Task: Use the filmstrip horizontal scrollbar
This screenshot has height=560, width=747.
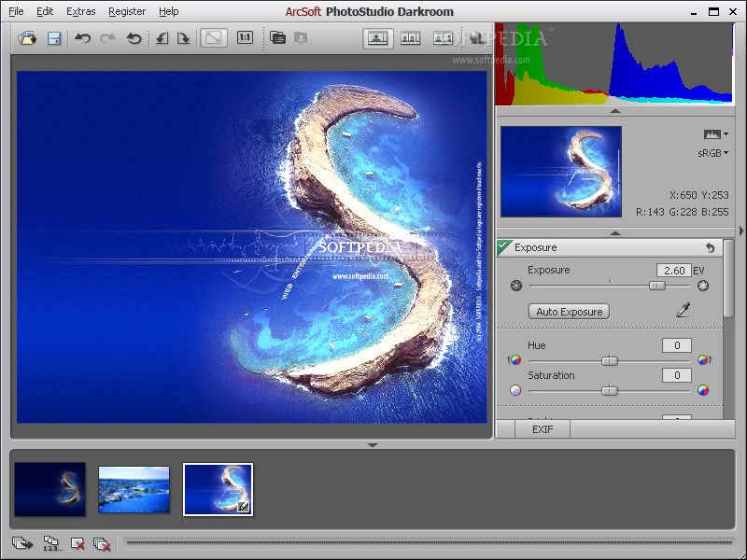Action: click(x=430, y=543)
